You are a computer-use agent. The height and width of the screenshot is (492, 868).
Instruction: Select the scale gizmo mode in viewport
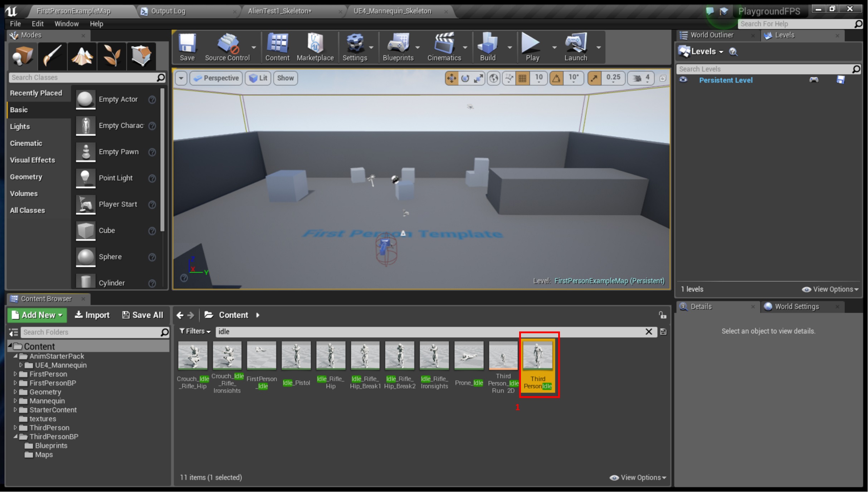pos(478,78)
